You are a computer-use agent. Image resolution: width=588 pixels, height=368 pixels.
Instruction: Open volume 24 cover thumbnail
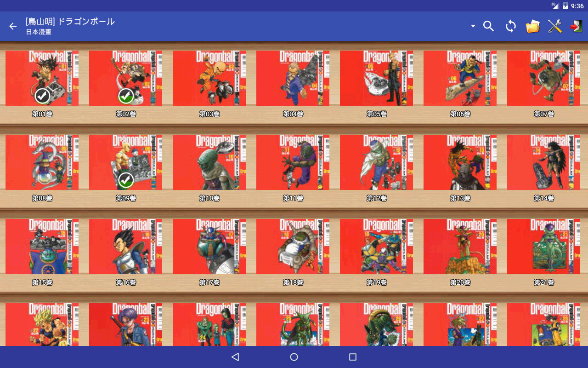[x=209, y=324]
